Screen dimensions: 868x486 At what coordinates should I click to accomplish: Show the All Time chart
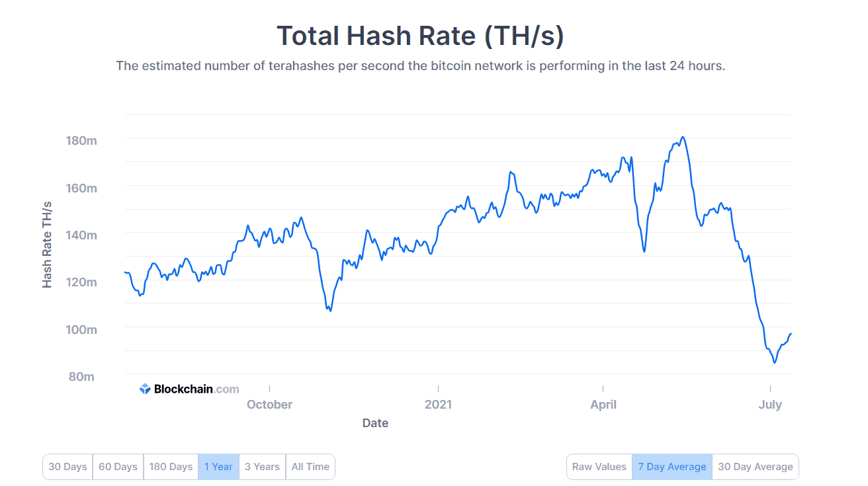point(310,466)
